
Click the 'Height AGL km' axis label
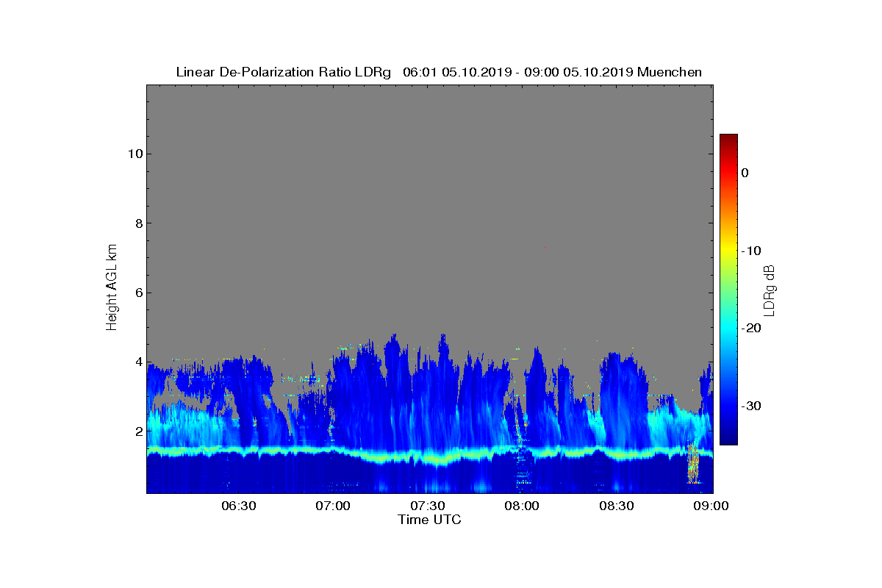pyautogui.click(x=112, y=288)
